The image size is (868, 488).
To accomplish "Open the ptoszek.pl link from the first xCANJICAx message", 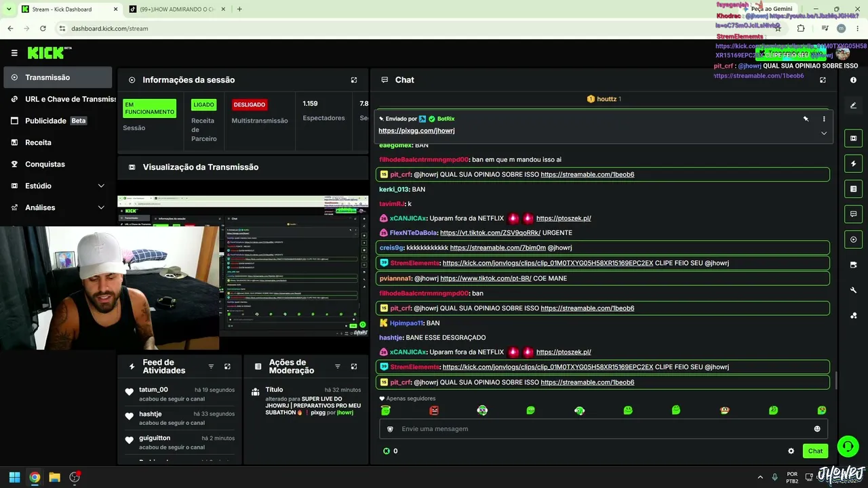I will click(564, 218).
